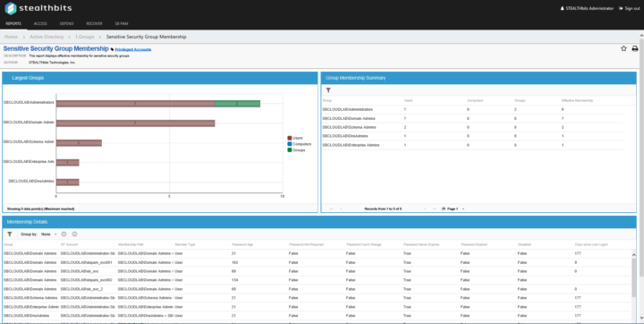
Task: Open the DEFEND tab
Action: click(66, 23)
